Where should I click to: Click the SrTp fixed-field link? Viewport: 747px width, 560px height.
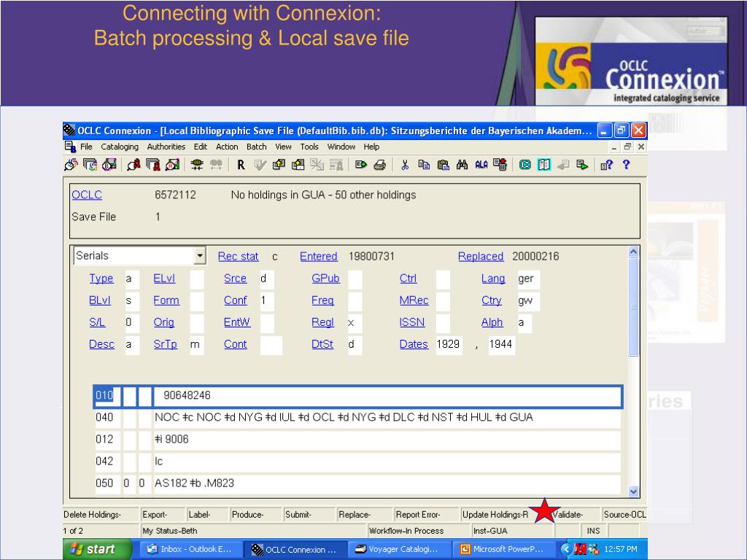(x=166, y=344)
